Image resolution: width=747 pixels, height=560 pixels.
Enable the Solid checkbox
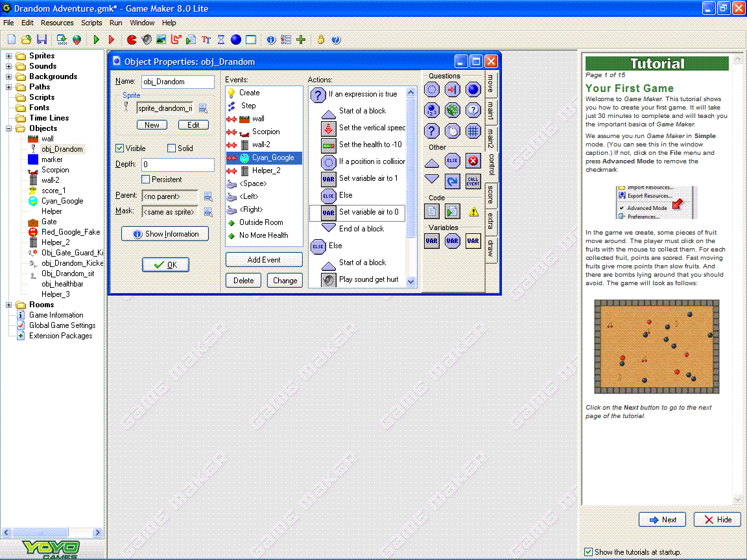[x=171, y=148]
